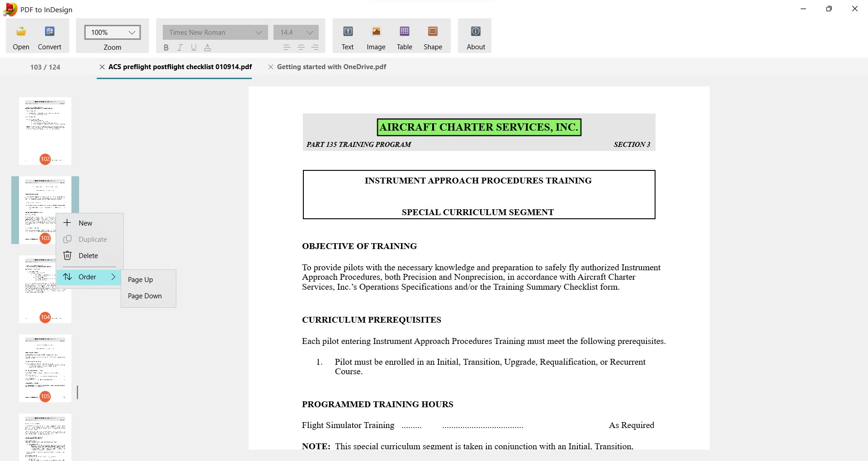This screenshot has width=868, height=461.
Task: Click the CURRICULUM PREREQUISITES heading
Action: pos(372,320)
